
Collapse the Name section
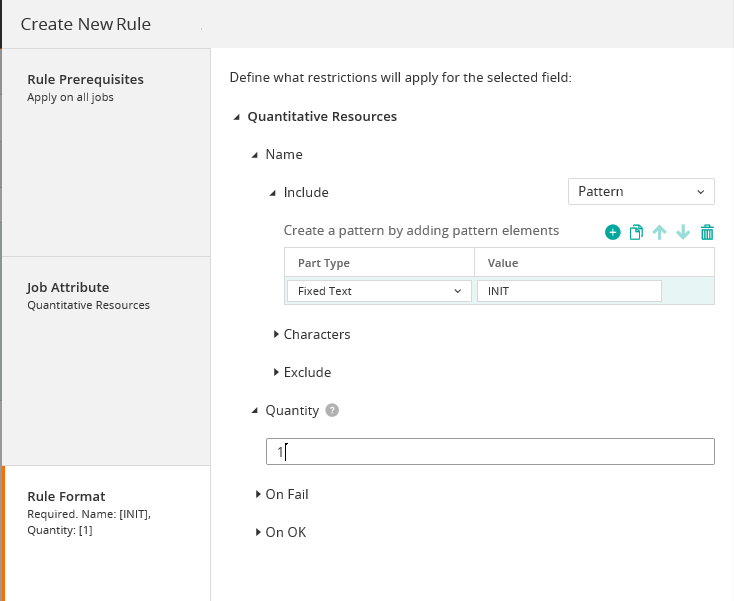[256, 155]
